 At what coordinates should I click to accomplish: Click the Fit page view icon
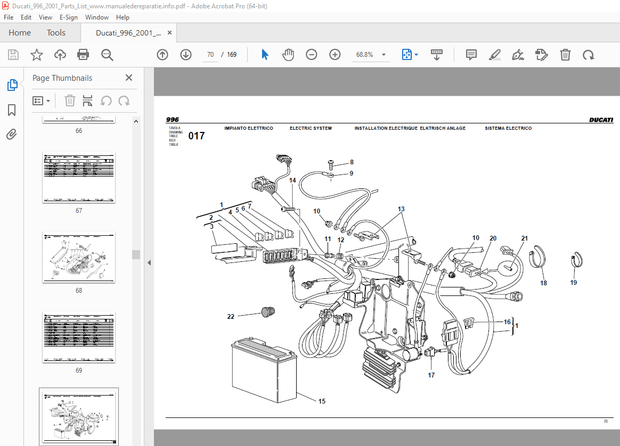pyautogui.click(x=406, y=55)
